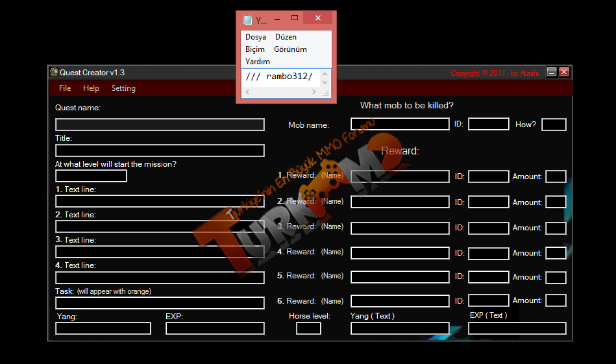Minimize the Quest Creator window
Screen dimensions: 616x364
point(552,72)
